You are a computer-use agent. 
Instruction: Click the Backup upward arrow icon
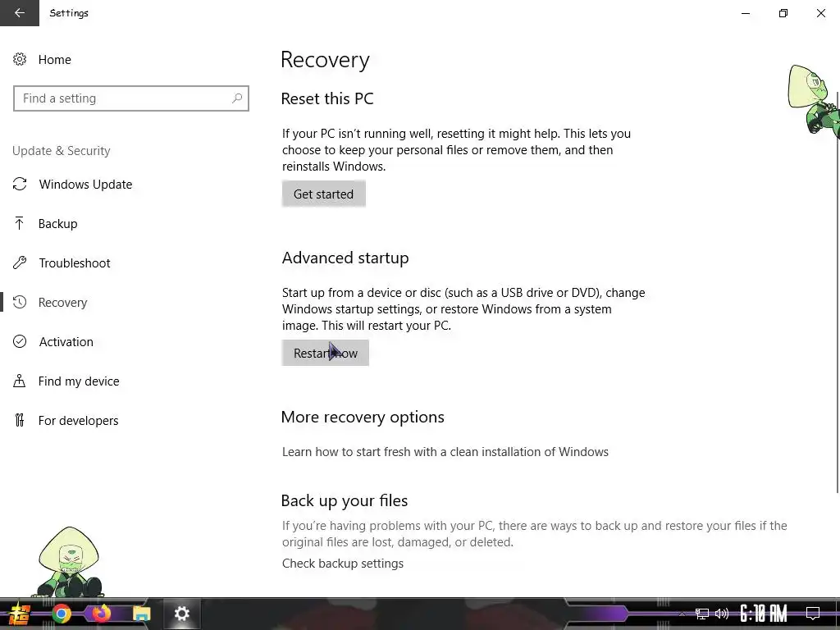[20, 223]
